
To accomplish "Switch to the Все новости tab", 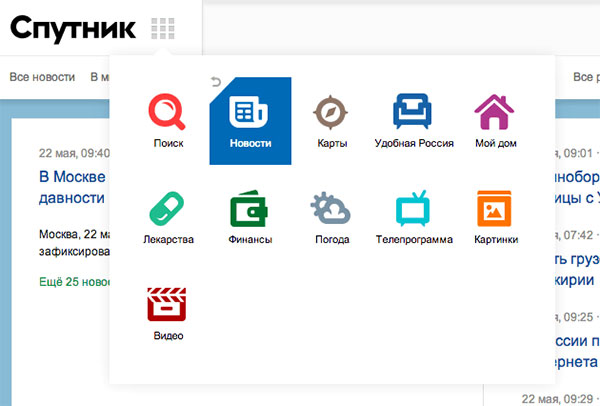I will (41, 77).
